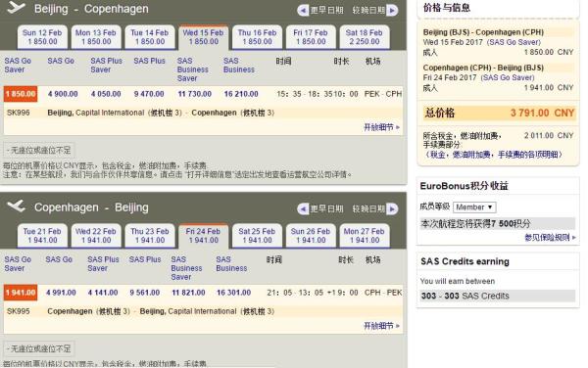Viewport: 588px width, 368px height.
Task: Select the Tue 21 Feb return date tab
Action: (x=42, y=236)
